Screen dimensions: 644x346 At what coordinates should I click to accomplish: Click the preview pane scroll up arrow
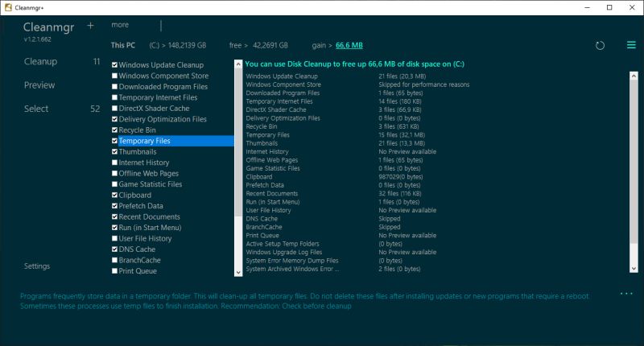634,76
